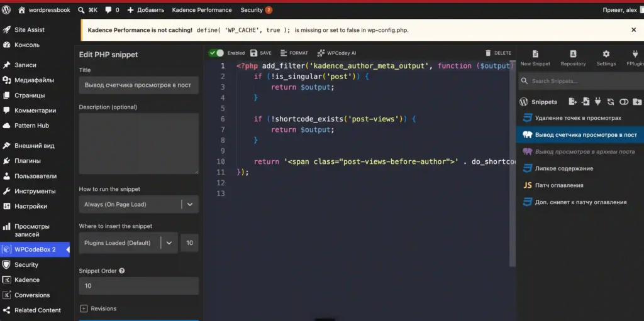Open the wordpressbook site home link
Screen dimensions: 644x321
tap(45, 10)
